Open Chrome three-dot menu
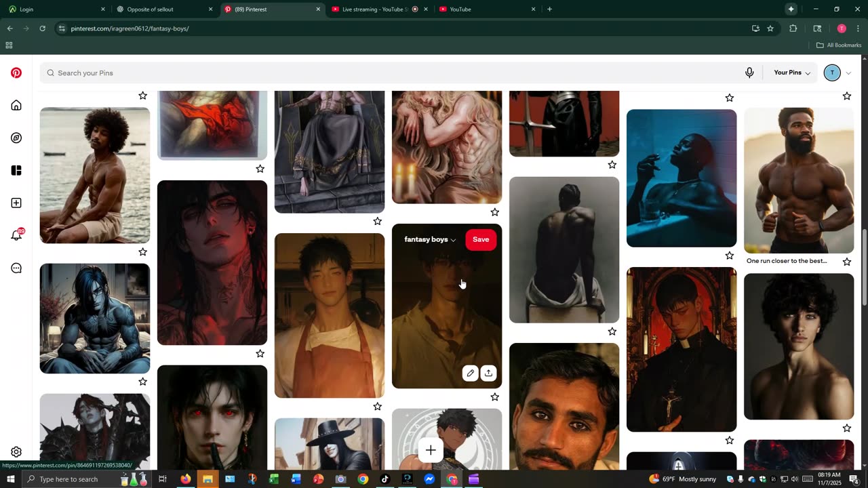Viewport: 868px width, 488px height. coord(859,28)
